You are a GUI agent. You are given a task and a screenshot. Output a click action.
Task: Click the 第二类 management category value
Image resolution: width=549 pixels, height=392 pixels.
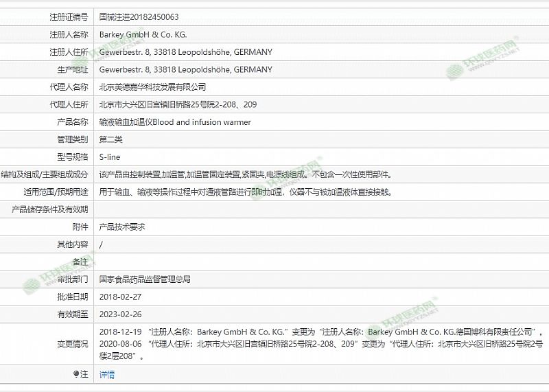(111, 139)
